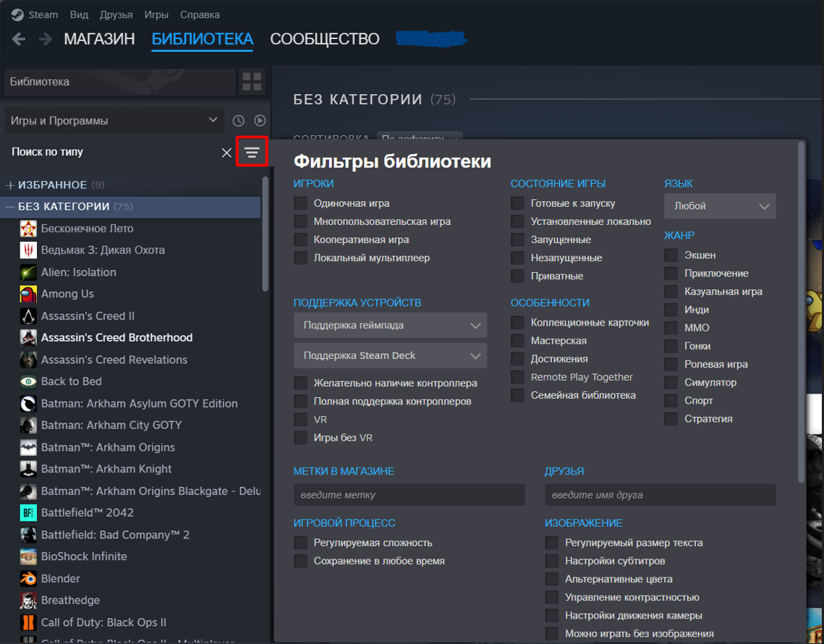This screenshot has height=644, width=824.
Task: Expand the Игры и Программы dropdown
Action: coord(114,121)
